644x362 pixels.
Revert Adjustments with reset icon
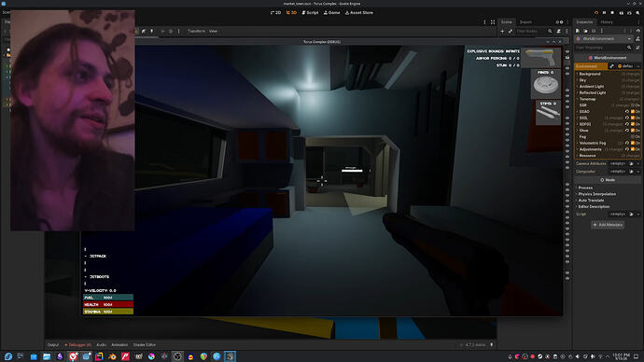pyautogui.click(x=627, y=149)
